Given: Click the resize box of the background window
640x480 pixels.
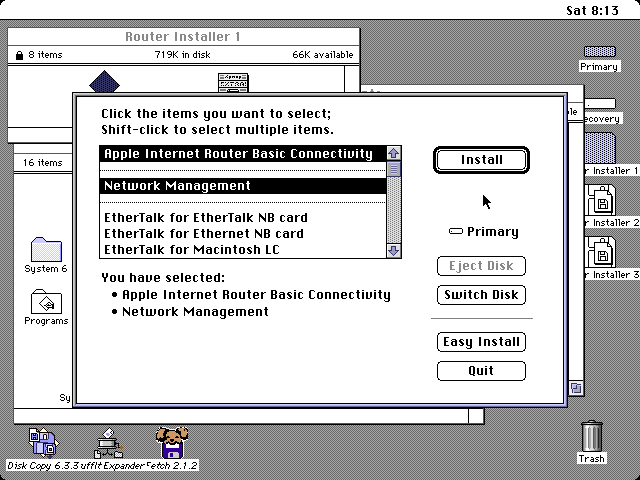Looking at the screenshot, I should pos(576,388).
